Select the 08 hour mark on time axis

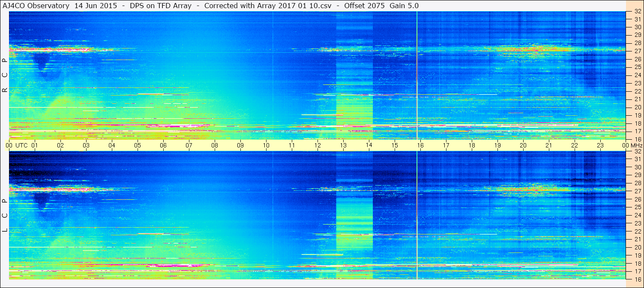point(215,145)
